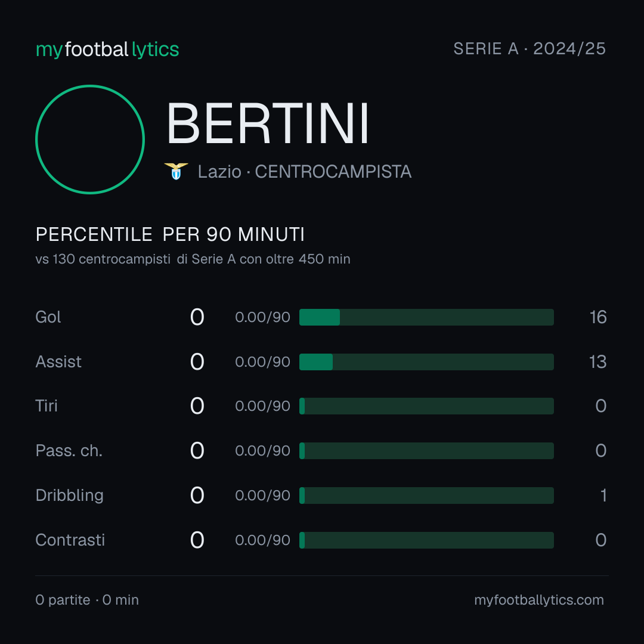Click the 0 partite · 0 min footer
Screen dimensions: 644x644
87,600
